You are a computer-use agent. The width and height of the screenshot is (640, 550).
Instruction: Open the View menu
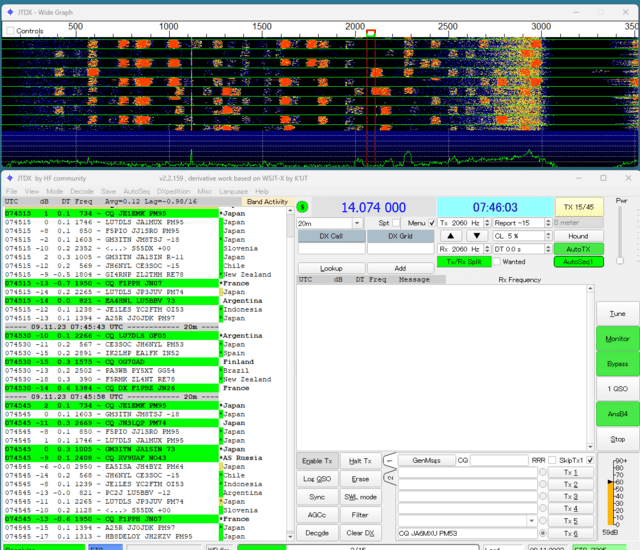point(32,191)
